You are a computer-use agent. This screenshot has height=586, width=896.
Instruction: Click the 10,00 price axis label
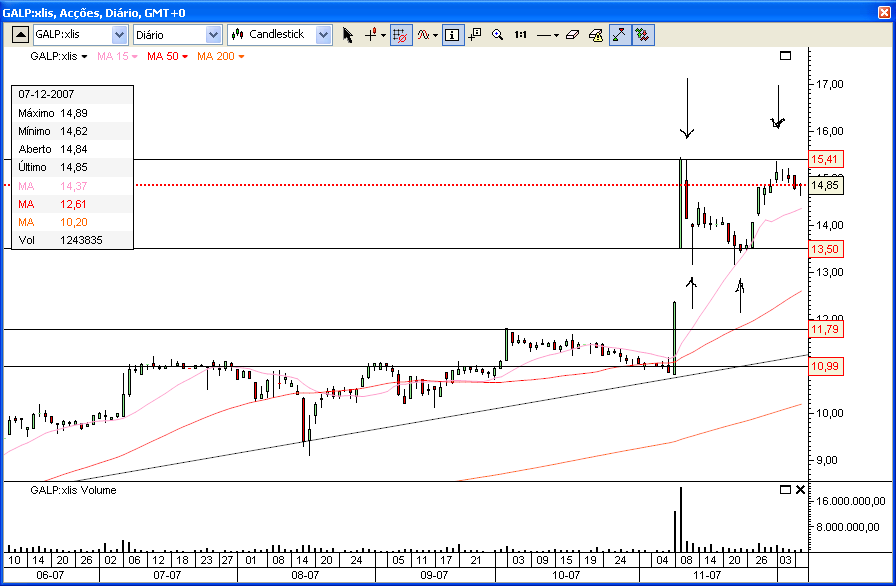pyautogui.click(x=830, y=413)
